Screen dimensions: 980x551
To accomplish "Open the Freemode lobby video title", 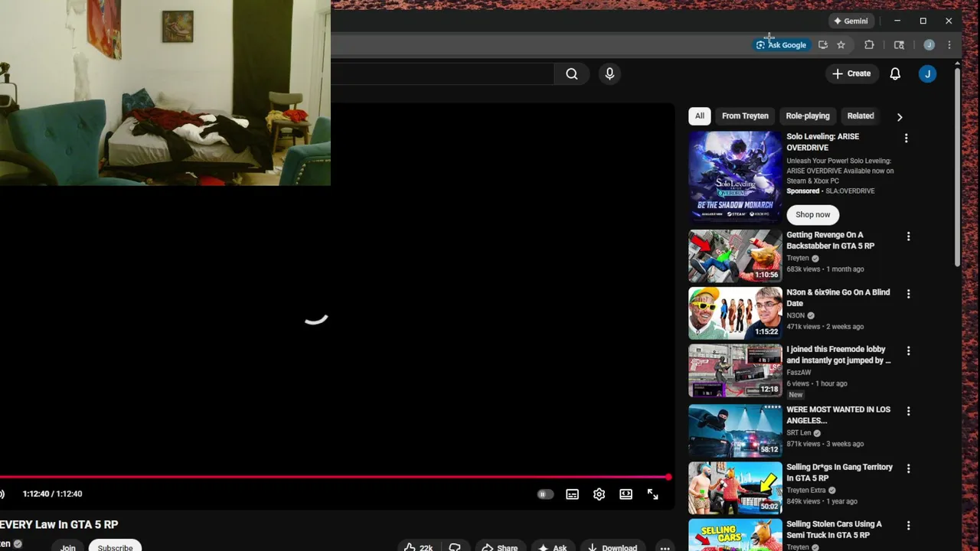I will (x=838, y=355).
